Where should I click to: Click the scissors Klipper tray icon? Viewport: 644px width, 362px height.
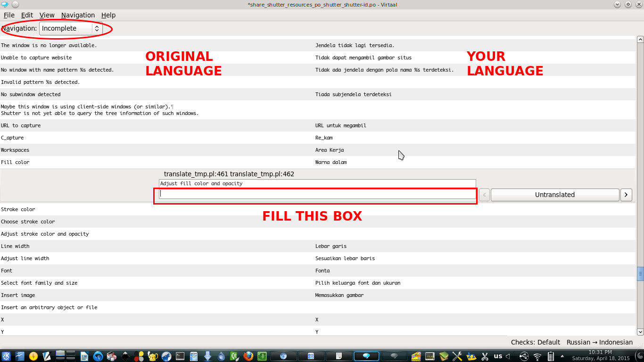484,356
